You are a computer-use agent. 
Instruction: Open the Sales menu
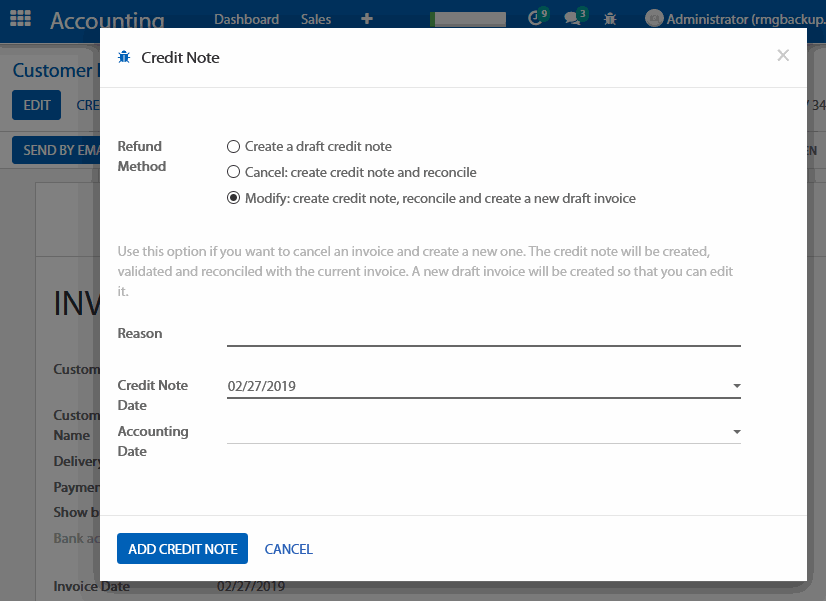[316, 19]
